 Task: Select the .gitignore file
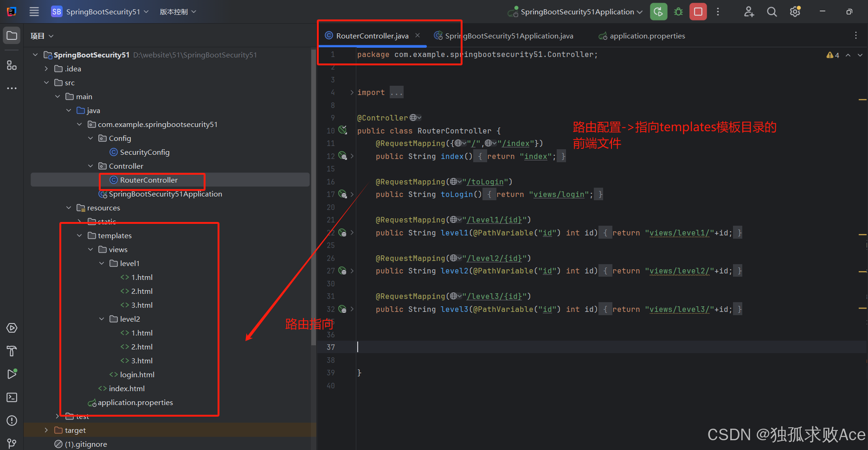click(81, 444)
